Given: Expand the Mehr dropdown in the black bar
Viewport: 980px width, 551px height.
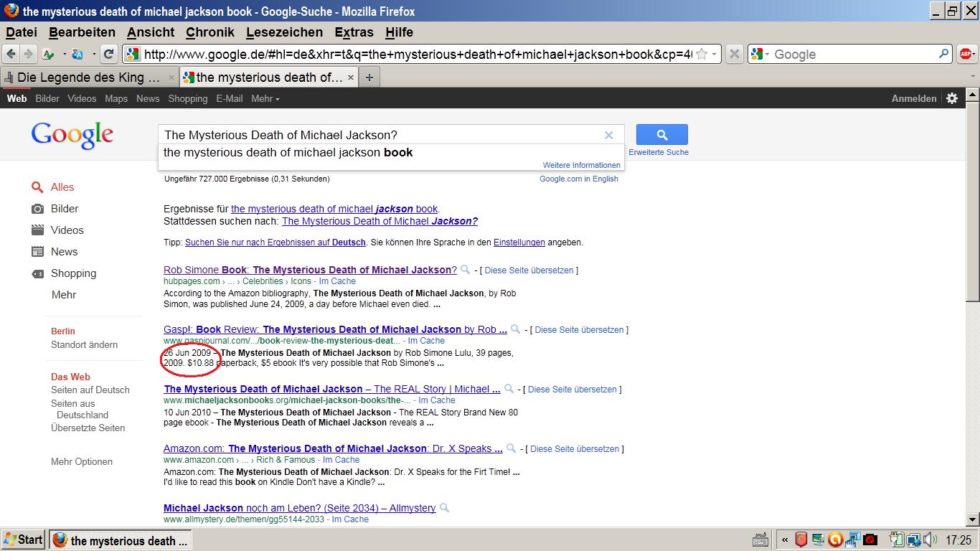Looking at the screenshot, I should 265,98.
